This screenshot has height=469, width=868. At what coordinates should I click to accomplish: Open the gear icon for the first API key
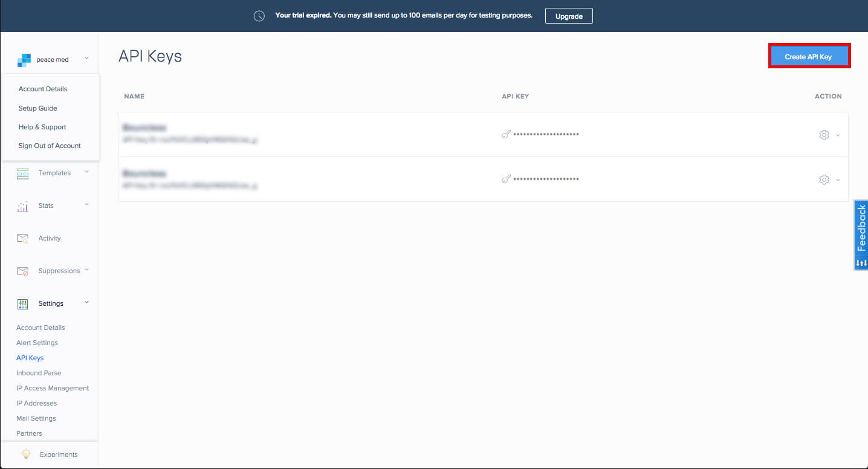(x=823, y=135)
